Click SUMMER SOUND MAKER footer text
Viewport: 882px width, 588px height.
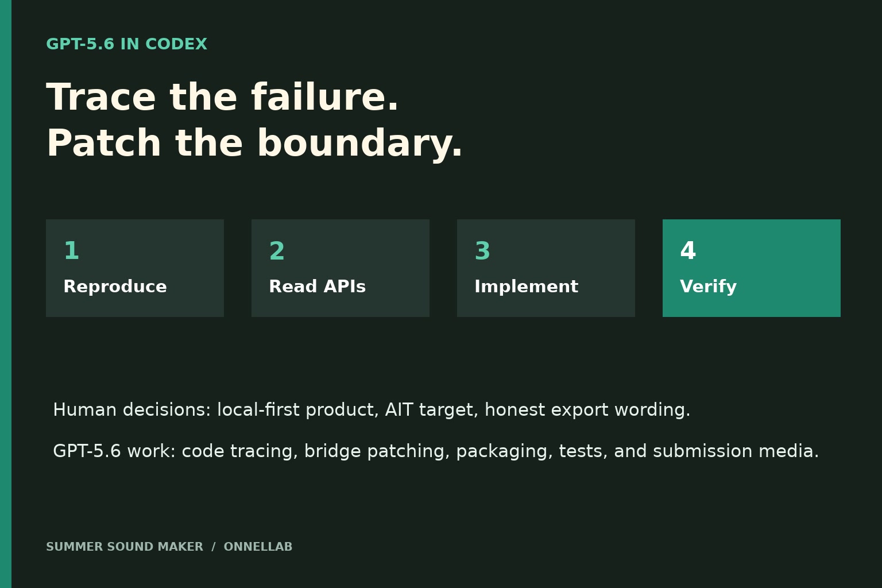tap(125, 547)
